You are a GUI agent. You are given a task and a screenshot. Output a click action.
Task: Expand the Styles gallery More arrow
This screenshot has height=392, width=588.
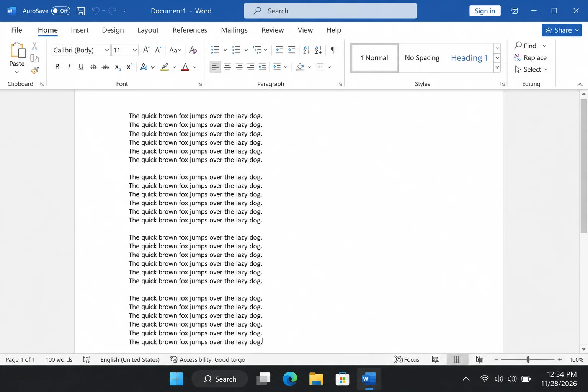pyautogui.click(x=497, y=68)
